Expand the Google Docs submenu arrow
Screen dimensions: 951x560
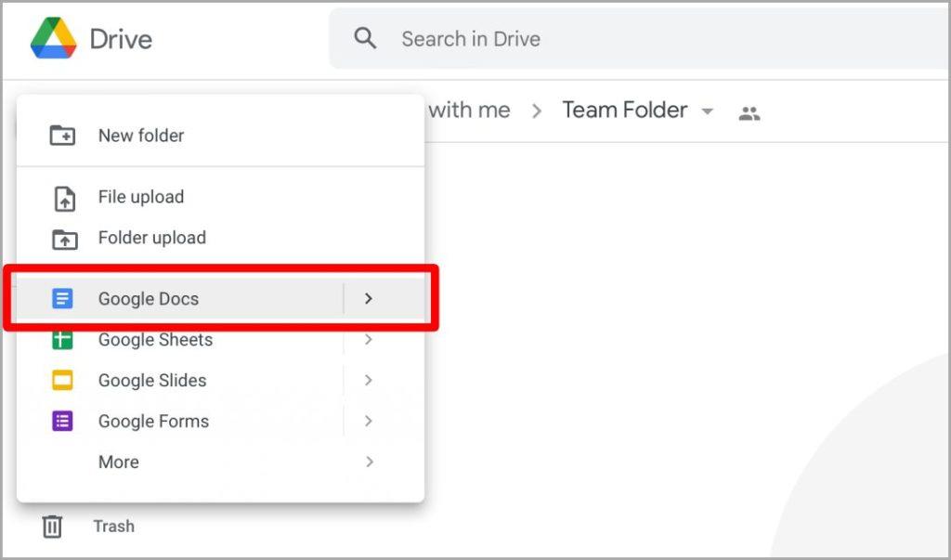point(368,298)
